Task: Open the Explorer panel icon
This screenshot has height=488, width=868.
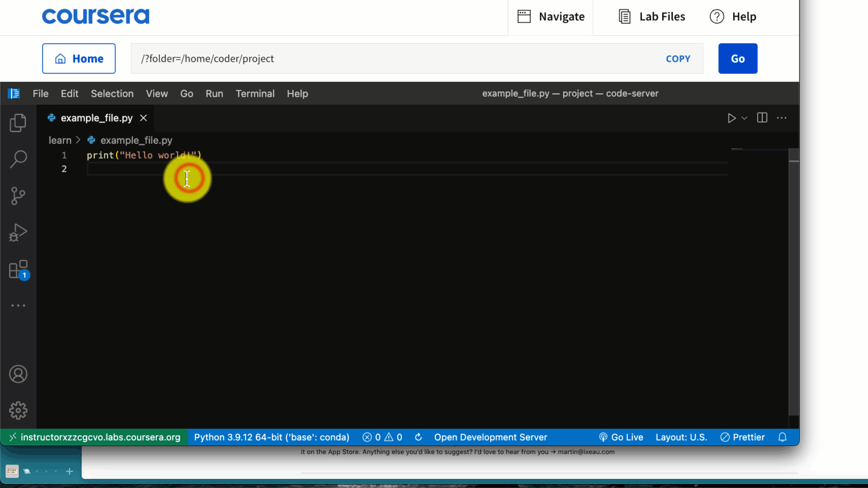Action: pyautogui.click(x=18, y=122)
